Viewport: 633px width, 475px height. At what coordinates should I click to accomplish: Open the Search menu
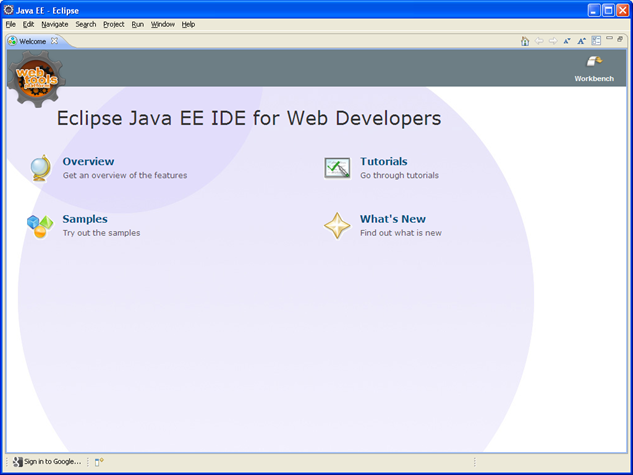click(86, 25)
